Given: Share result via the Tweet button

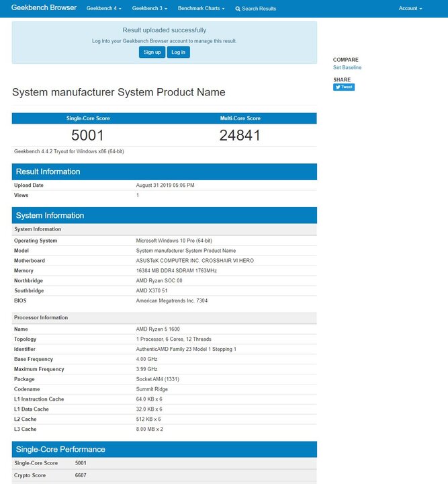Looking at the screenshot, I should [344, 87].
